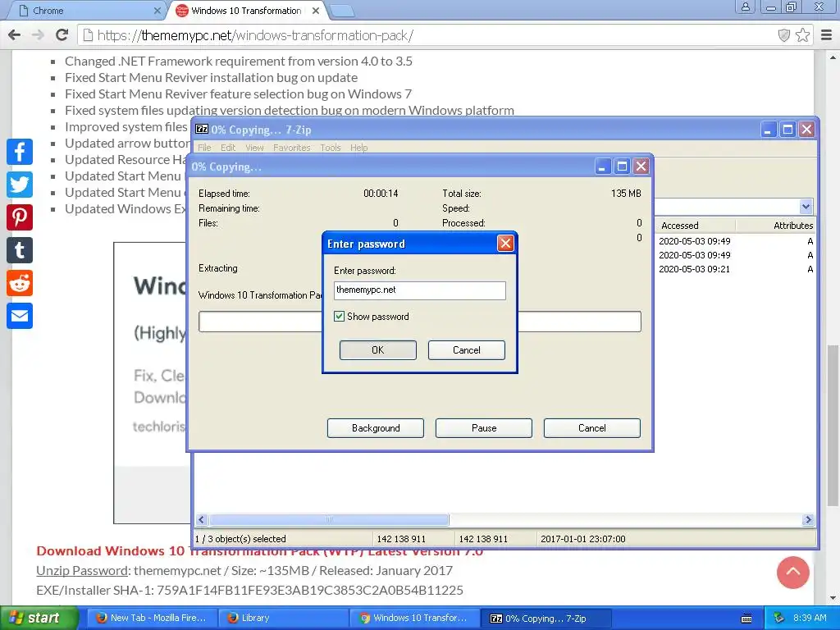
Task: Go forward in Chrome
Action: [x=38, y=35]
